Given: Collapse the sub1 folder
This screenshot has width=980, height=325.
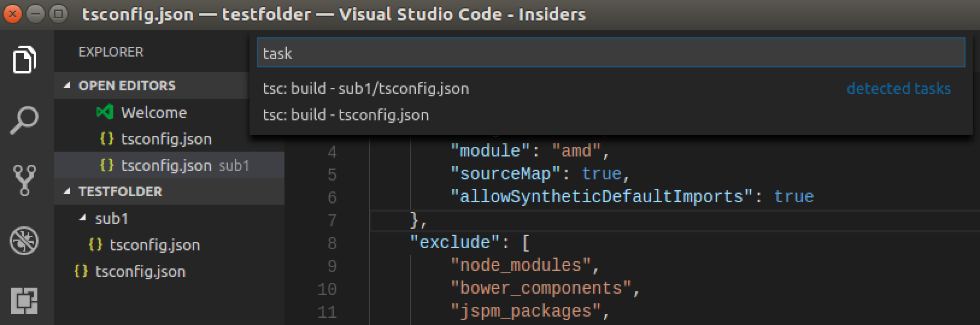Looking at the screenshot, I should pyautogui.click(x=83, y=218).
